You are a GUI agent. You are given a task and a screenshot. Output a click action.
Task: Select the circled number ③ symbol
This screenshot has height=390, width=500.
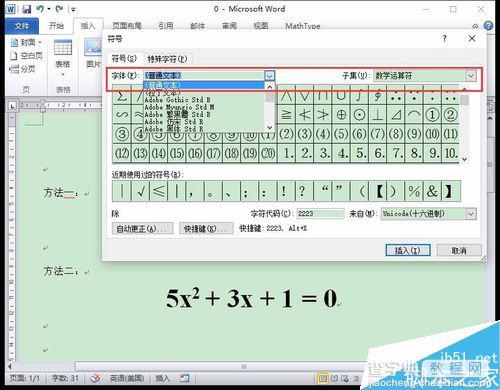click(x=122, y=134)
